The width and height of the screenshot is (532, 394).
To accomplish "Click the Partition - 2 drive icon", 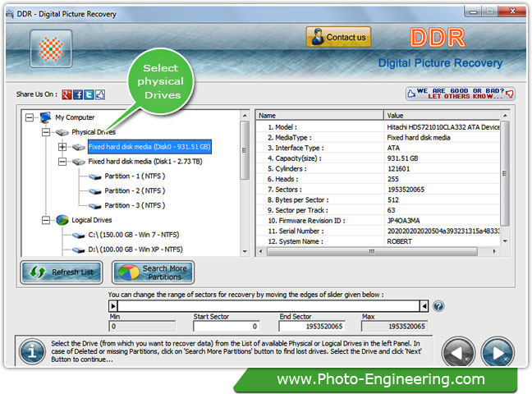I will [94, 191].
